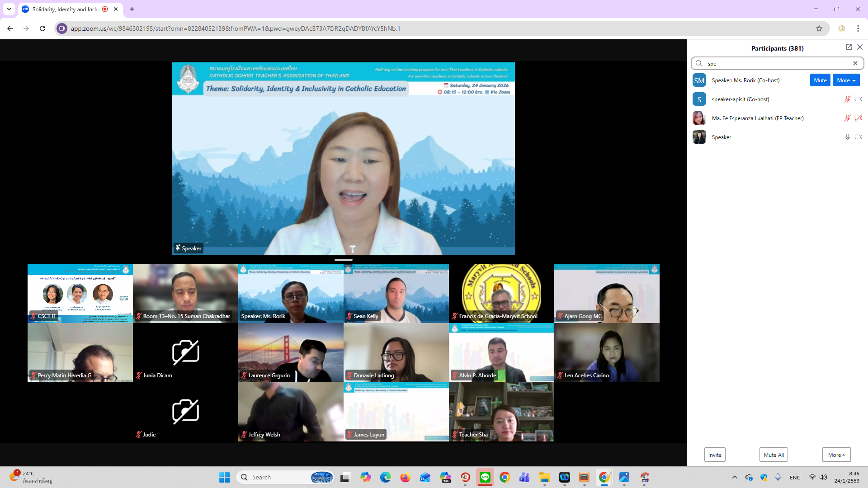The width and height of the screenshot is (868, 488).
Task: Toggle speaker-apisit's muted microphone icon
Action: point(847,99)
